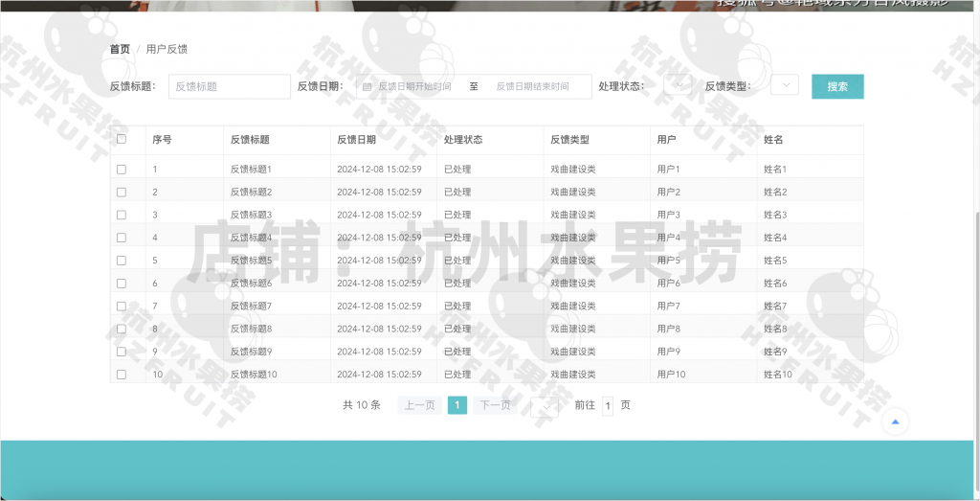
Task: Click the 用户反馈 breadcrumb item
Action: tap(167, 49)
